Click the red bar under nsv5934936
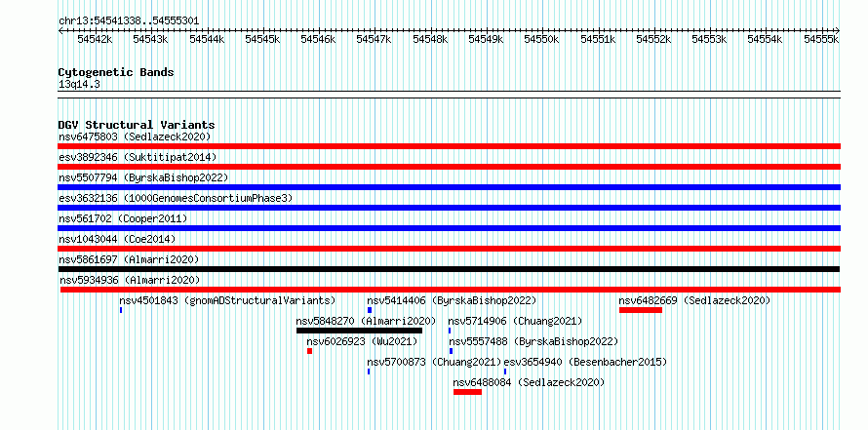 coord(450,290)
